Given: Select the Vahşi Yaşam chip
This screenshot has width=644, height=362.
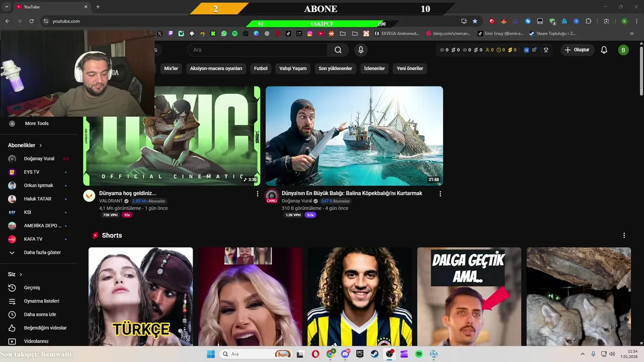Looking at the screenshot, I should pos(293,68).
